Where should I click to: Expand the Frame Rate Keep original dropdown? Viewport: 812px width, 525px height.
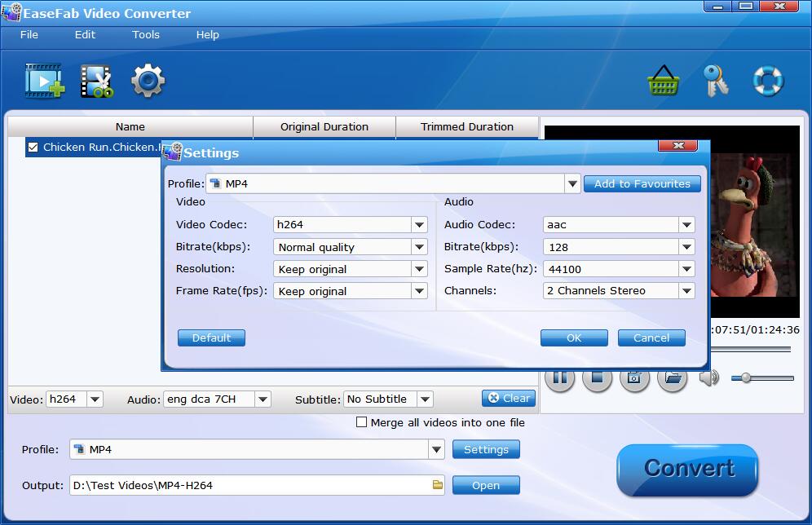[420, 291]
